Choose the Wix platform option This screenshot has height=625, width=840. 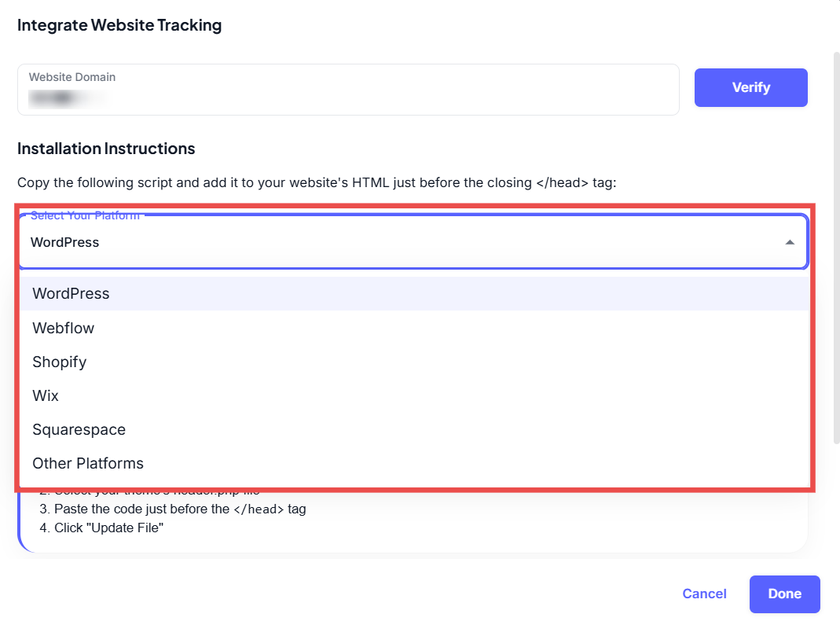click(x=46, y=395)
